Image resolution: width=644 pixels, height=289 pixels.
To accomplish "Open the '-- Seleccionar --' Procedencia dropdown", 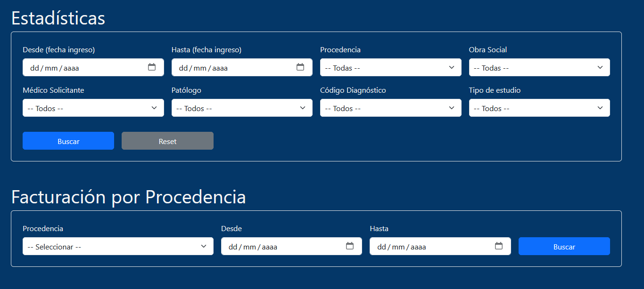I will point(118,246).
